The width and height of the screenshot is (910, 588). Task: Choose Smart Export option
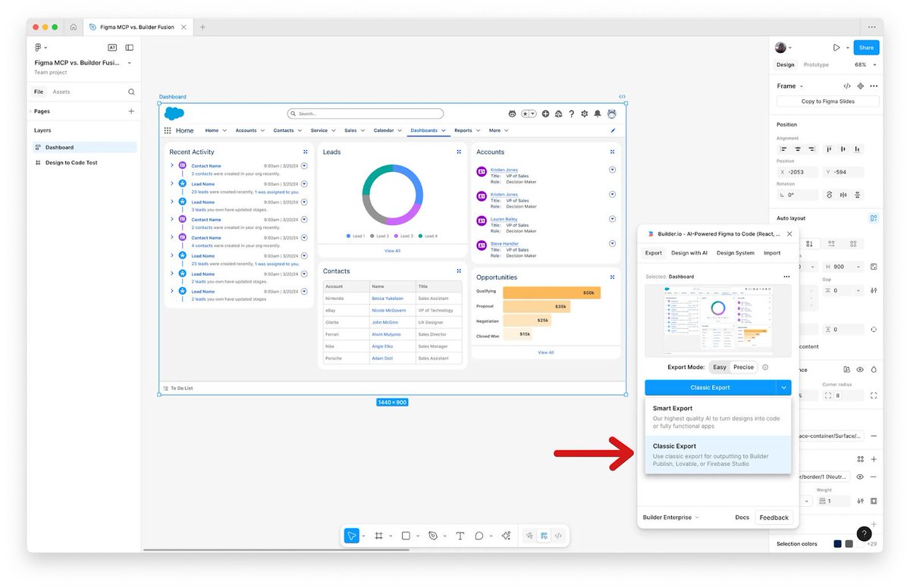tap(718, 417)
